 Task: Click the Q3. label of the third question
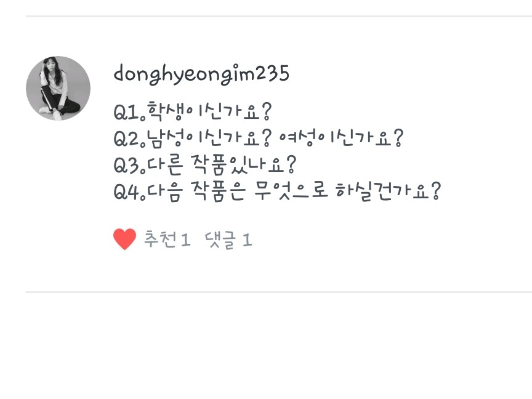(129, 166)
